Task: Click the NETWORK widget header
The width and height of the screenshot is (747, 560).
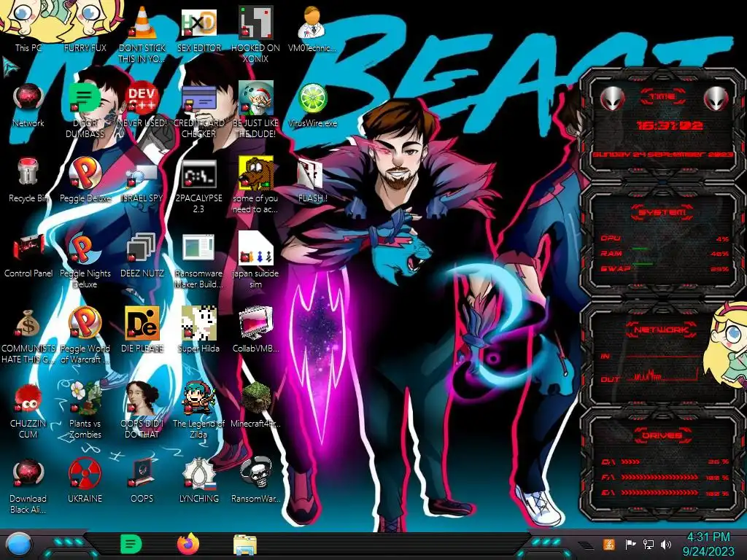Action: (x=662, y=330)
